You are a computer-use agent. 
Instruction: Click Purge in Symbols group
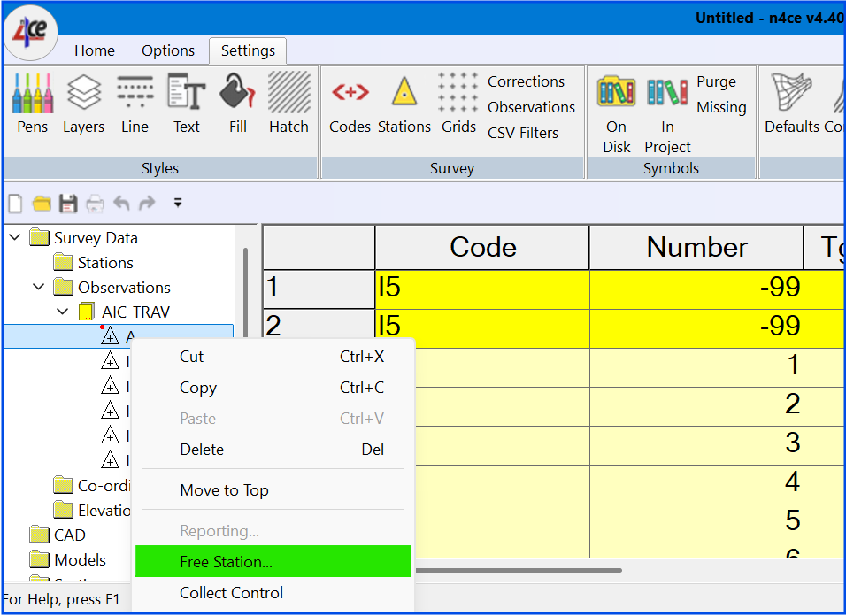pyautogui.click(x=716, y=81)
